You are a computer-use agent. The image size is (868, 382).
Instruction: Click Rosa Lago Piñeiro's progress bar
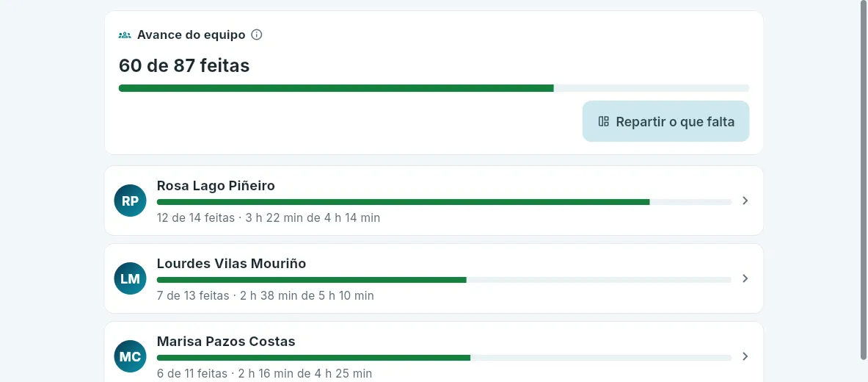click(444, 202)
